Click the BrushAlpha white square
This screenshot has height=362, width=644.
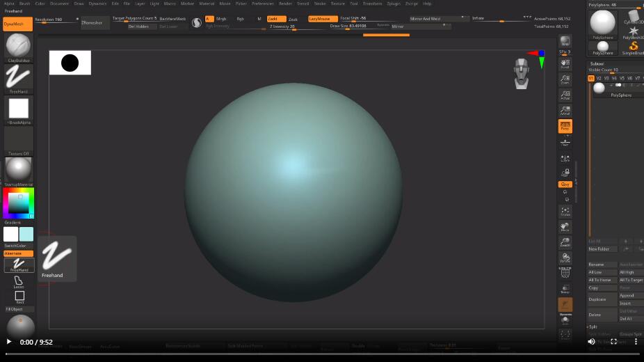pyautogui.click(x=18, y=109)
